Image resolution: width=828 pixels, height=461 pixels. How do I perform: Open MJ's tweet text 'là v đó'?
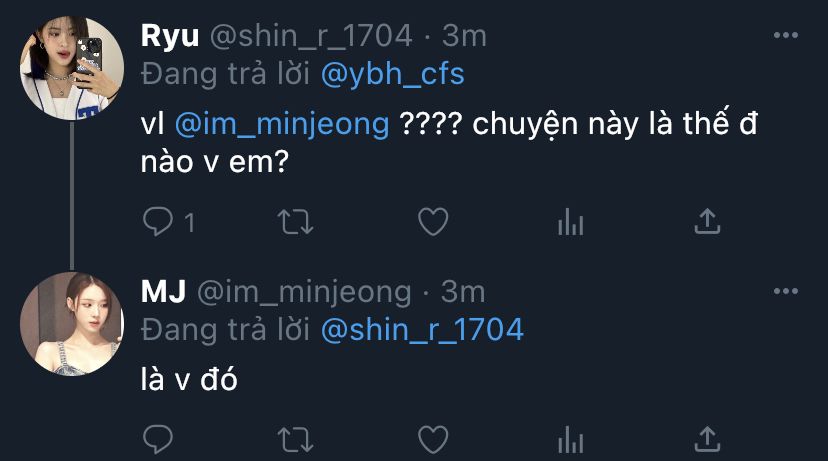click(188, 381)
